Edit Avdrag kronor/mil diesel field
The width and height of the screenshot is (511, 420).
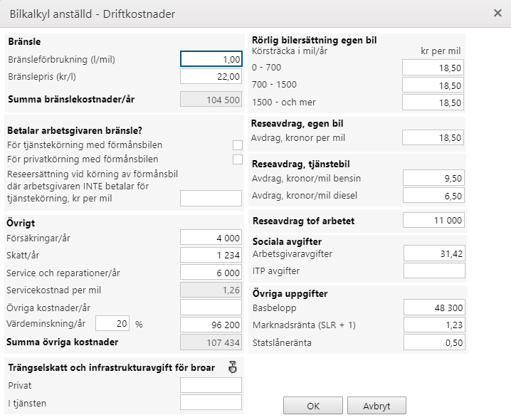(433, 195)
